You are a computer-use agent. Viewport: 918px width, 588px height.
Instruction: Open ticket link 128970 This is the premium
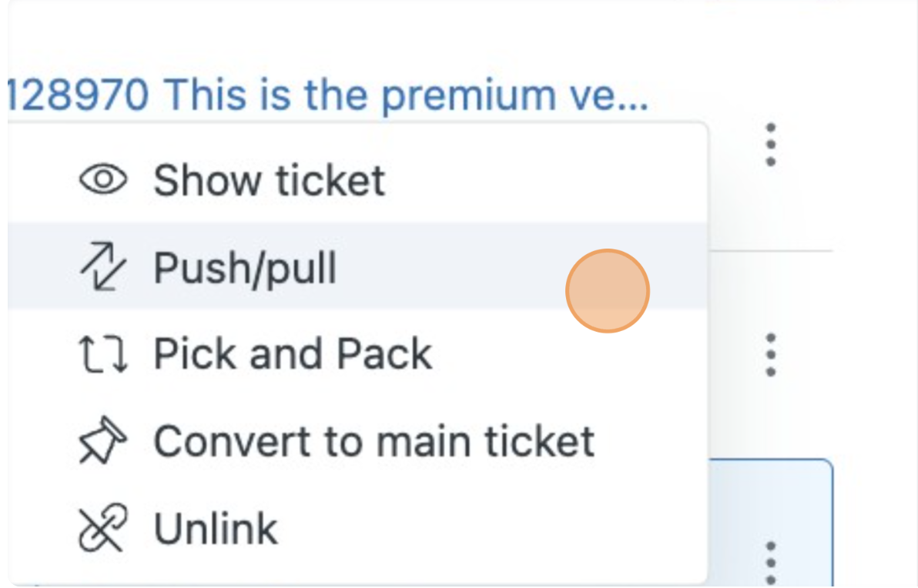(328, 95)
